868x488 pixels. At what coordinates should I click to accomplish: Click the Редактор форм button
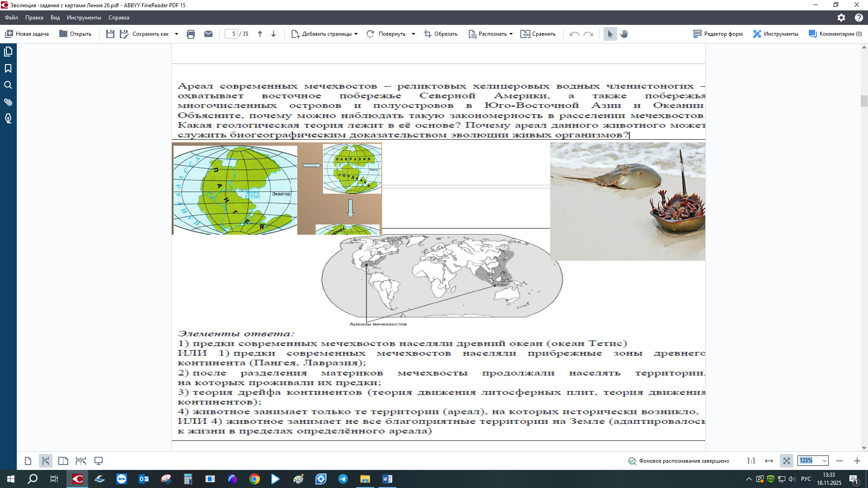pos(718,34)
